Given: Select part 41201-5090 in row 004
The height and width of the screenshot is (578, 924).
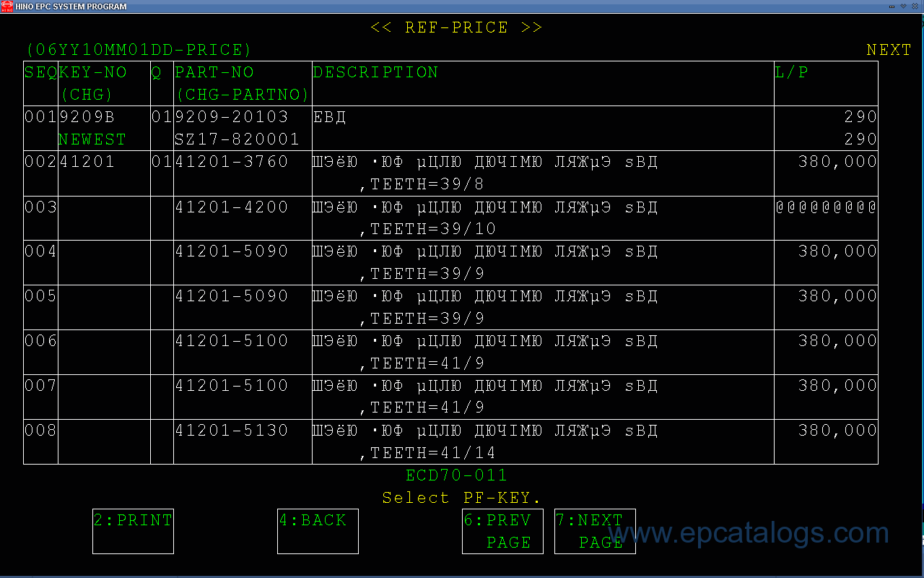Looking at the screenshot, I should pos(232,251).
